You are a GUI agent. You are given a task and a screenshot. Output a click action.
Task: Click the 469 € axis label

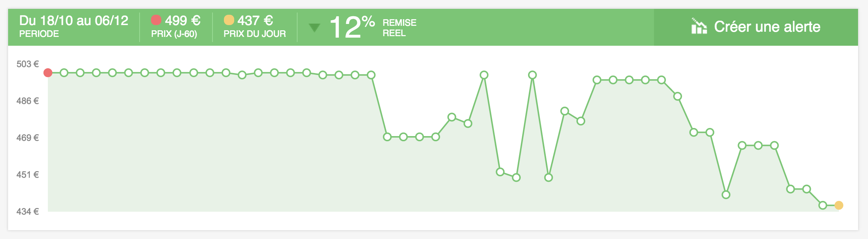click(x=27, y=138)
